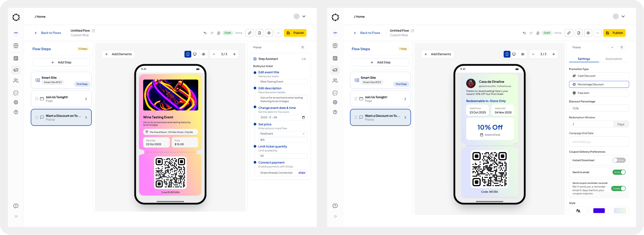Select Percentage Discount promotion type in right window
The width and height of the screenshot is (644, 235).
pos(599,84)
